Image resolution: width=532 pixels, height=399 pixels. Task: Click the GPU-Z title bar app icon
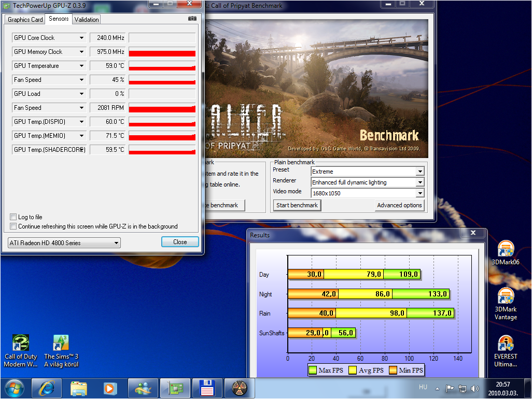coord(6,5)
